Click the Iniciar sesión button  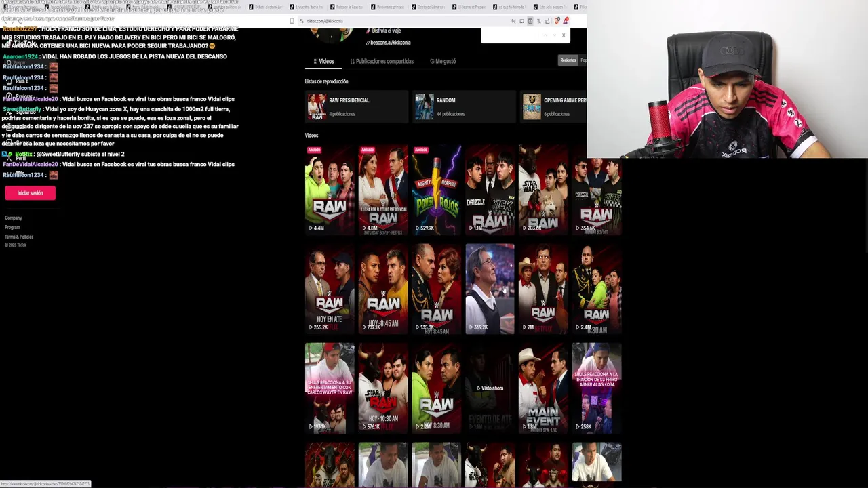coord(30,193)
